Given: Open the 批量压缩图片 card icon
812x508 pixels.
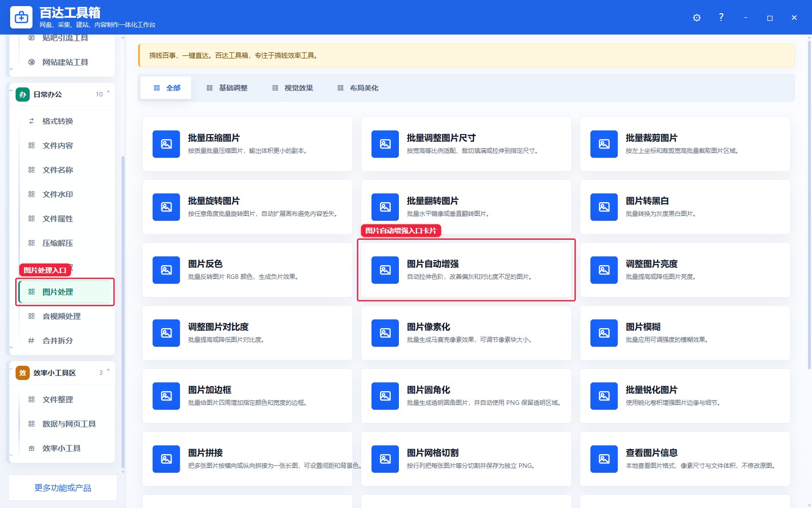Looking at the screenshot, I should 166,144.
